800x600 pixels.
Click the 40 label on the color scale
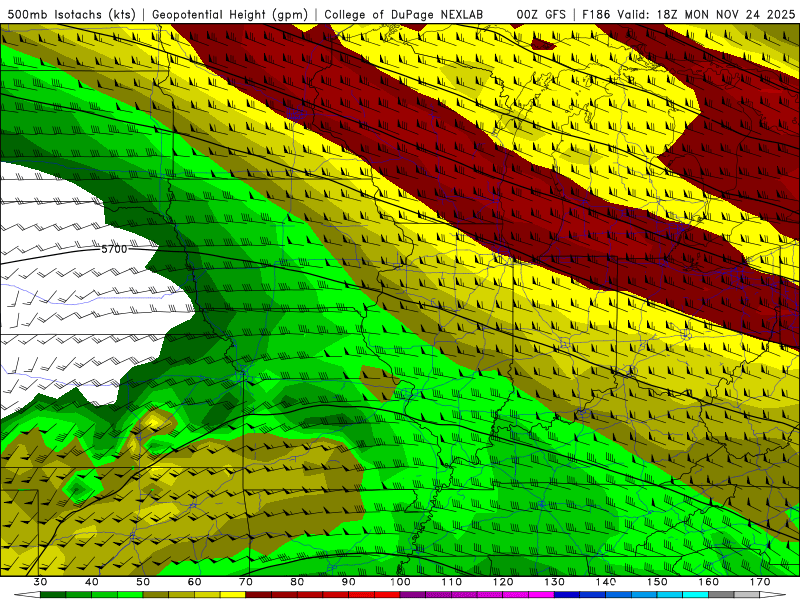click(x=92, y=582)
